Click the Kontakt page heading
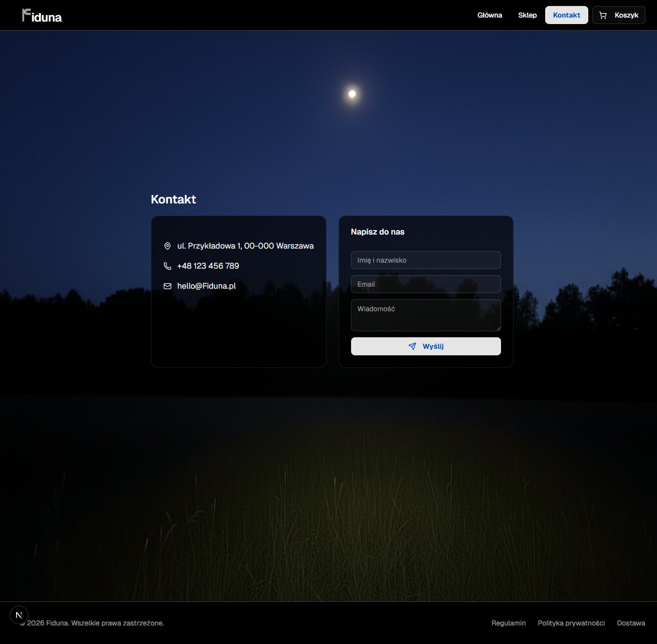 (174, 199)
